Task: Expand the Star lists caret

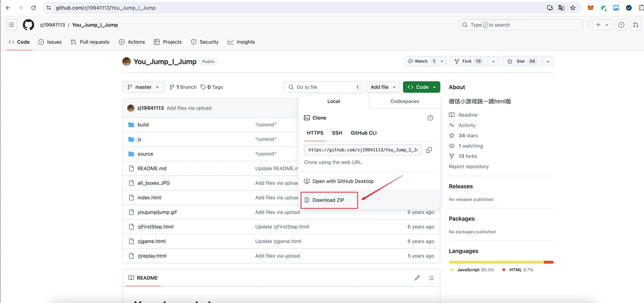Action: [548, 61]
